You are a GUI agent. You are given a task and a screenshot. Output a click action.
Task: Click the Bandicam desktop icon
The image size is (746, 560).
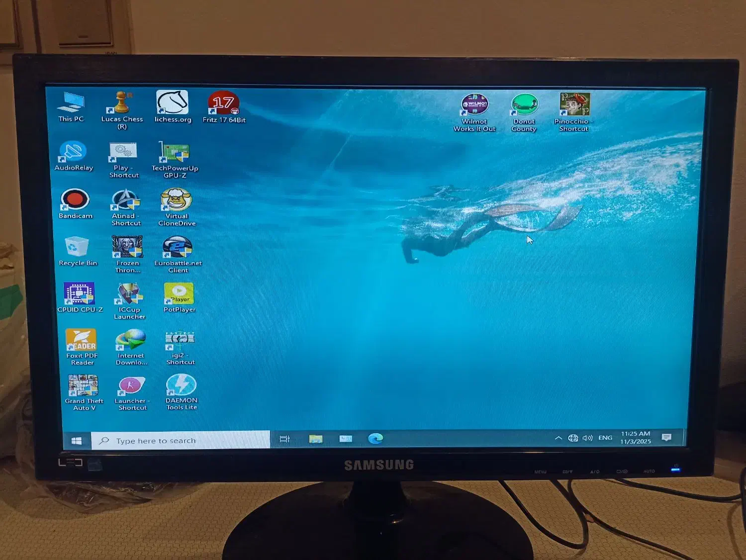(x=75, y=200)
